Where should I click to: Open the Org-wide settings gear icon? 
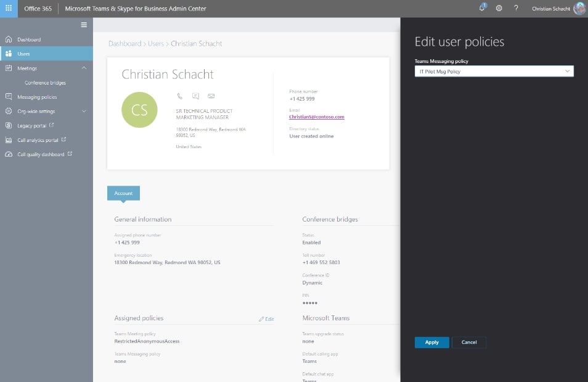(8, 111)
